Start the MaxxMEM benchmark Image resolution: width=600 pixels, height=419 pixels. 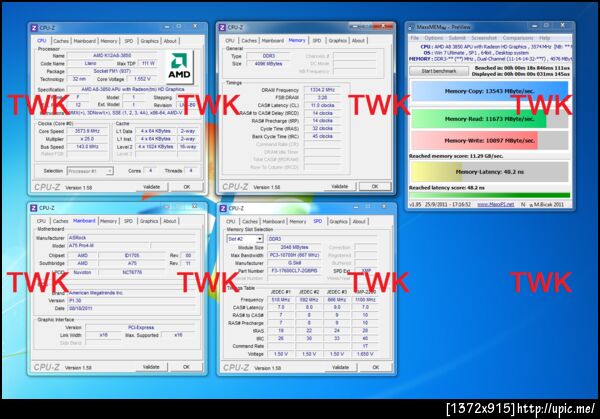point(439,71)
